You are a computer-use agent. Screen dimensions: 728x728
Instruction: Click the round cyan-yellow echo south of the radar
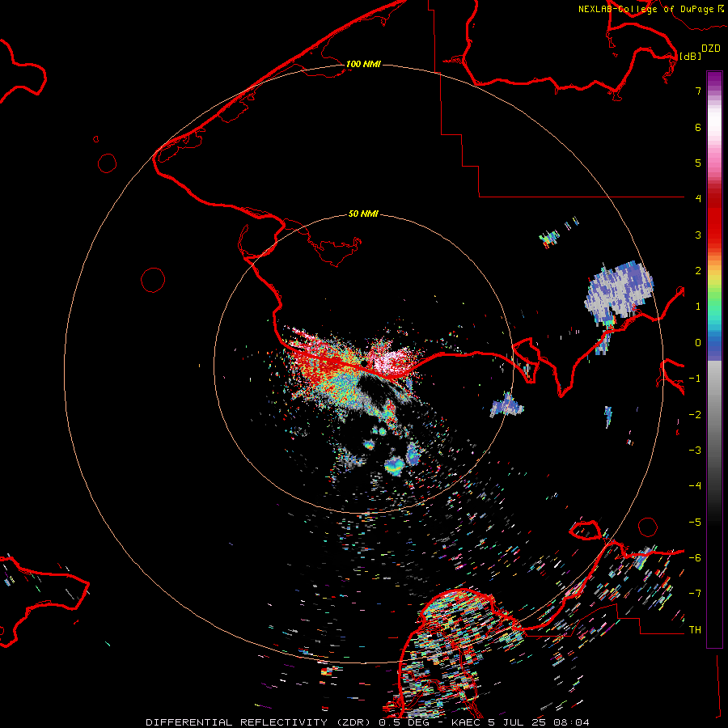[395, 465]
